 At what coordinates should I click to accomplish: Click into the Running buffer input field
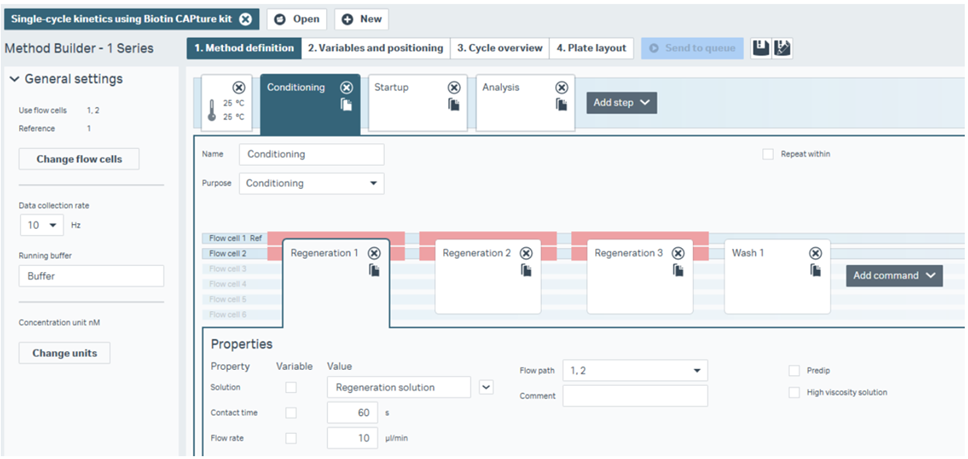tap(91, 276)
